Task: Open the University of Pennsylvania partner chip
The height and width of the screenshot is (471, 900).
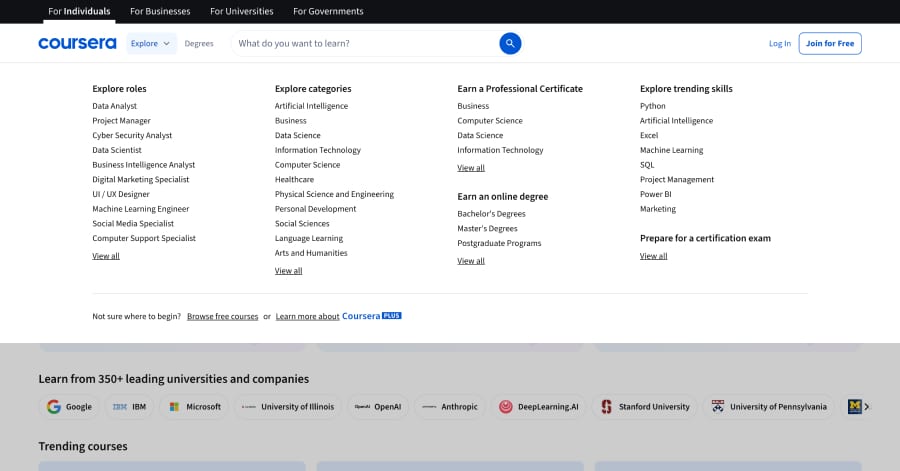Action: point(769,407)
